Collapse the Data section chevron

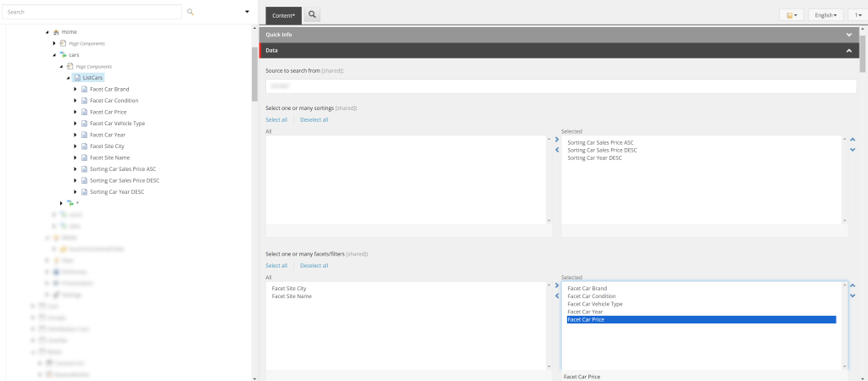[x=849, y=51]
